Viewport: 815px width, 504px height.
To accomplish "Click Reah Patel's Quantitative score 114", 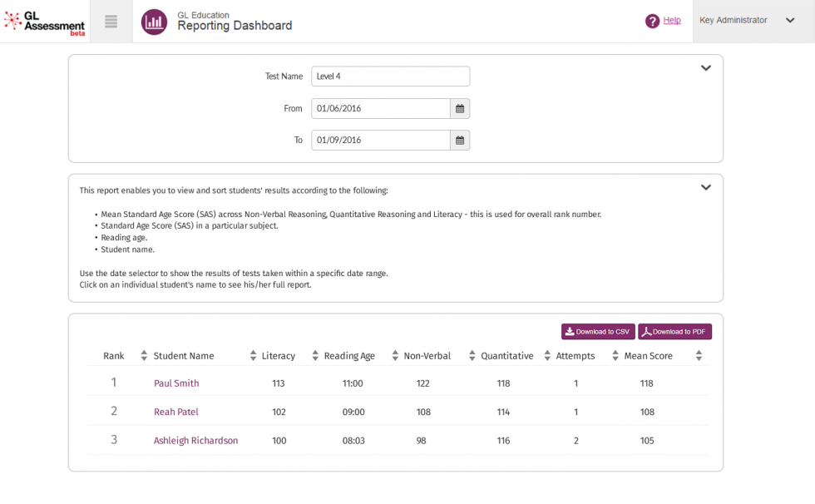I will pos(503,412).
